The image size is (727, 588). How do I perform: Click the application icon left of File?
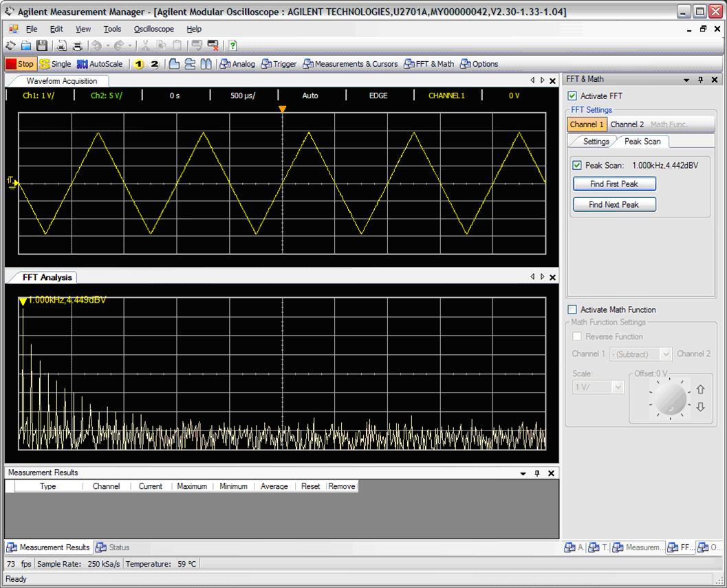click(x=14, y=29)
